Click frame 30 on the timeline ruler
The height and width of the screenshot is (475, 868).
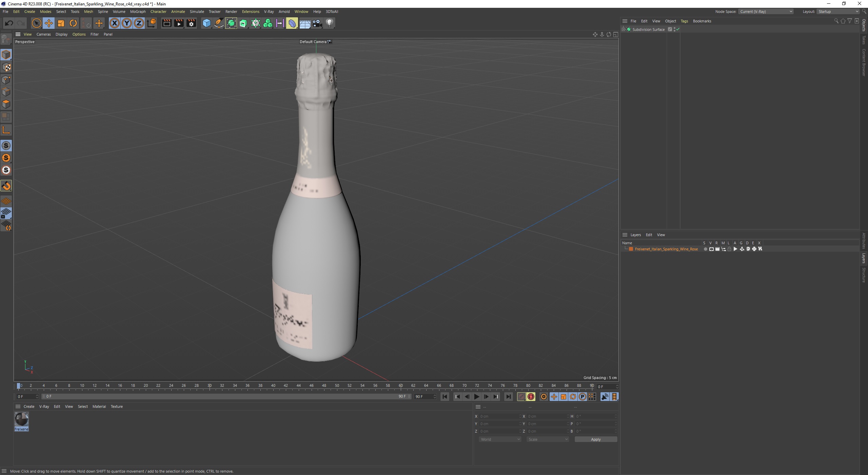(x=210, y=386)
